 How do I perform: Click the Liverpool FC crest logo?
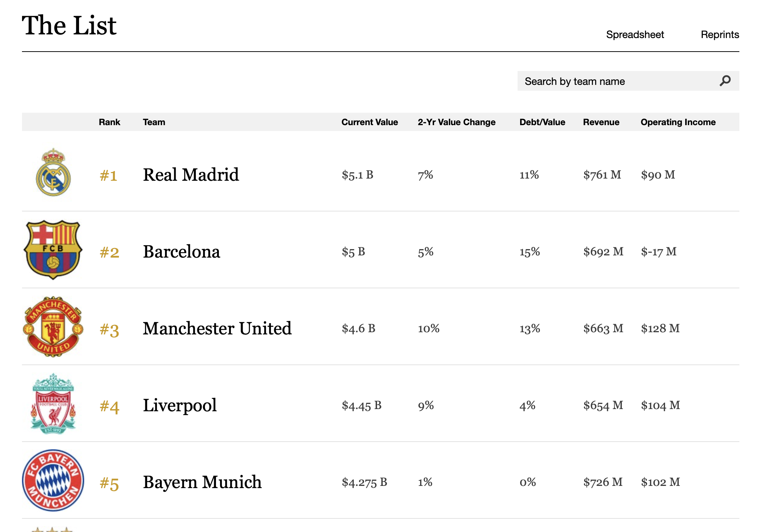[53, 404]
